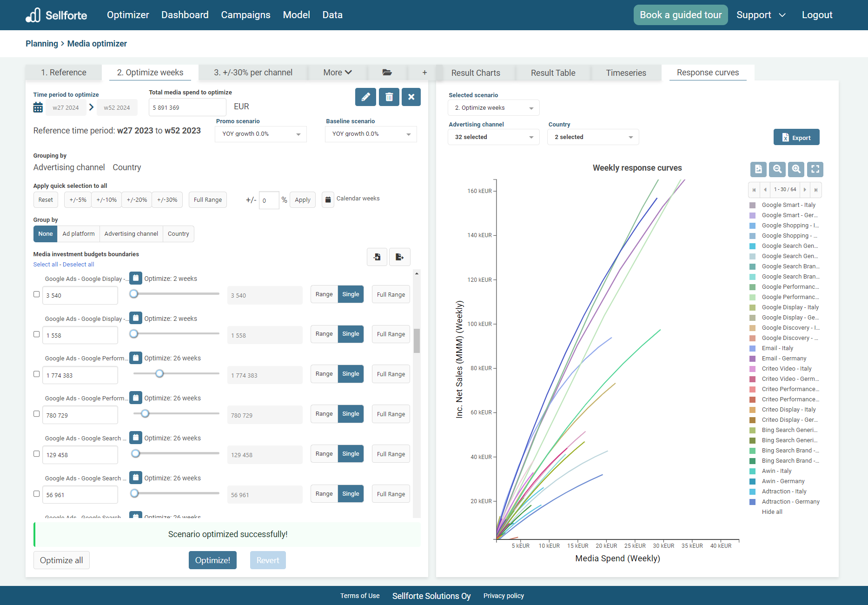Click the pencil edit scenario icon
This screenshot has width=868, height=605.
coord(365,97)
